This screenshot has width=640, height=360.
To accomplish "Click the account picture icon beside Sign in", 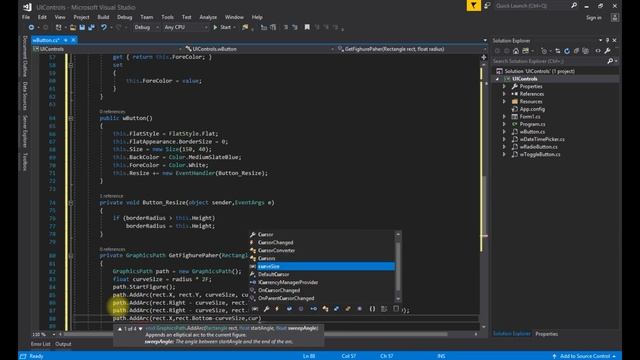I will 615,18.
